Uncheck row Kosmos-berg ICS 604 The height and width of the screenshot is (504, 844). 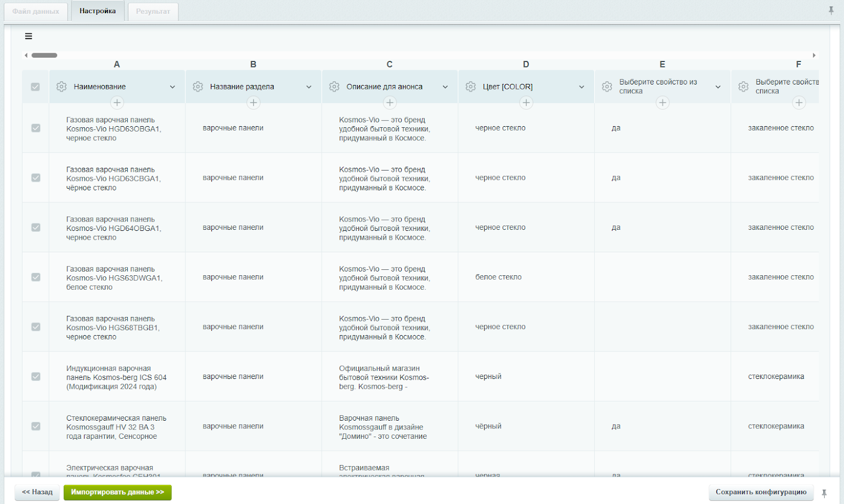36,377
